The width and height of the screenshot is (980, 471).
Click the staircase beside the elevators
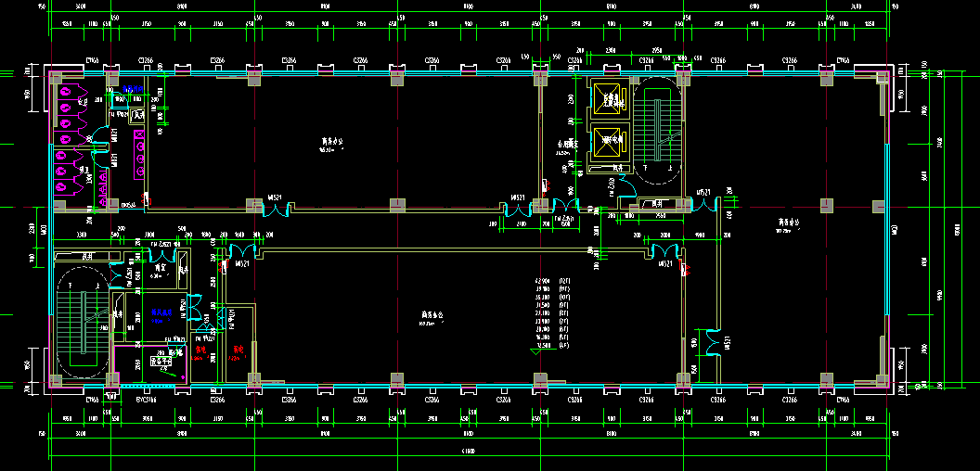660,128
